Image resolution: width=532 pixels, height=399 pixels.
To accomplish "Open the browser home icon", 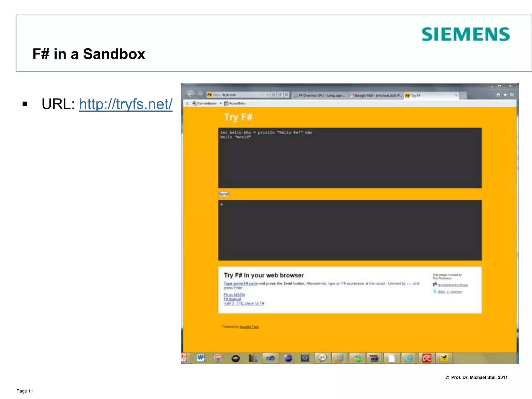I will 498,95.
